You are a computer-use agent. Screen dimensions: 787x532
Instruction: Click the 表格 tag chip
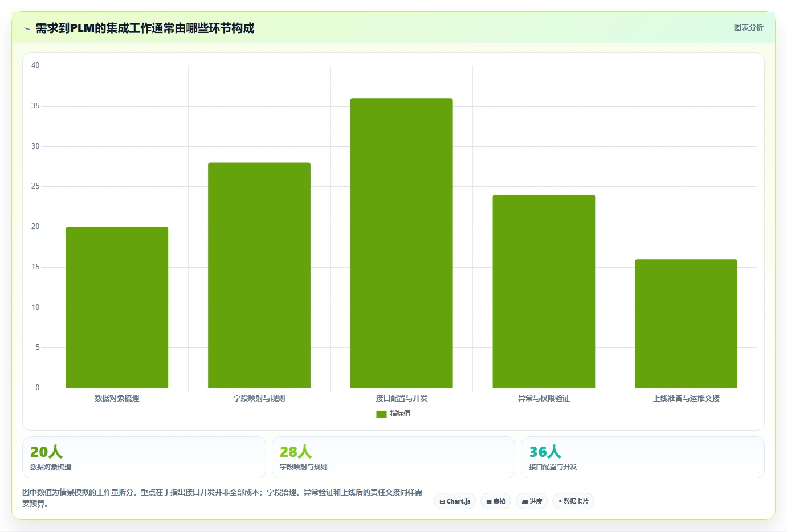tap(496, 501)
